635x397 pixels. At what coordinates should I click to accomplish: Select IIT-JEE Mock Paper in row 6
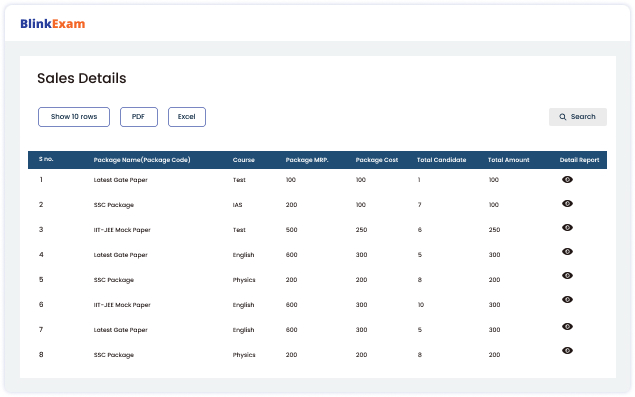coord(122,305)
